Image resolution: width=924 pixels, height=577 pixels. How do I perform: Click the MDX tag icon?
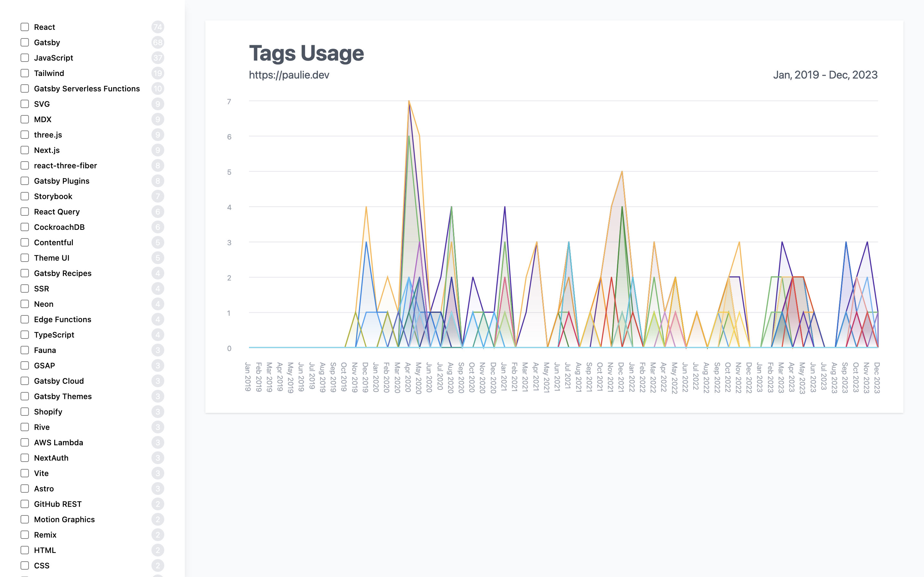click(24, 120)
